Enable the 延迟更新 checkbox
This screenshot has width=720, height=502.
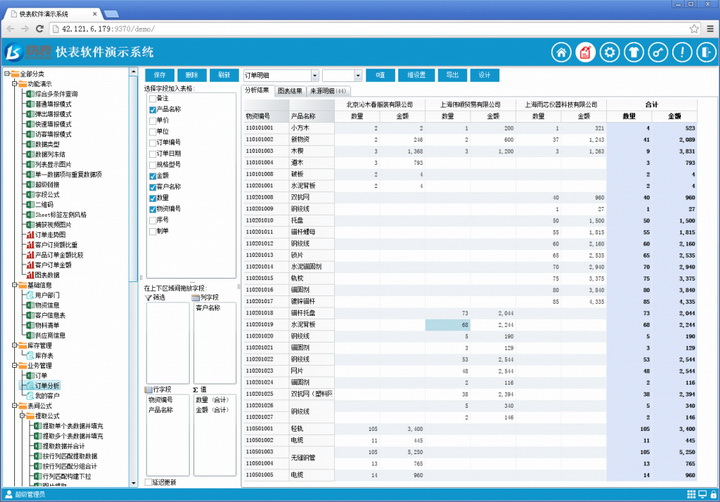(x=148, y=482)
